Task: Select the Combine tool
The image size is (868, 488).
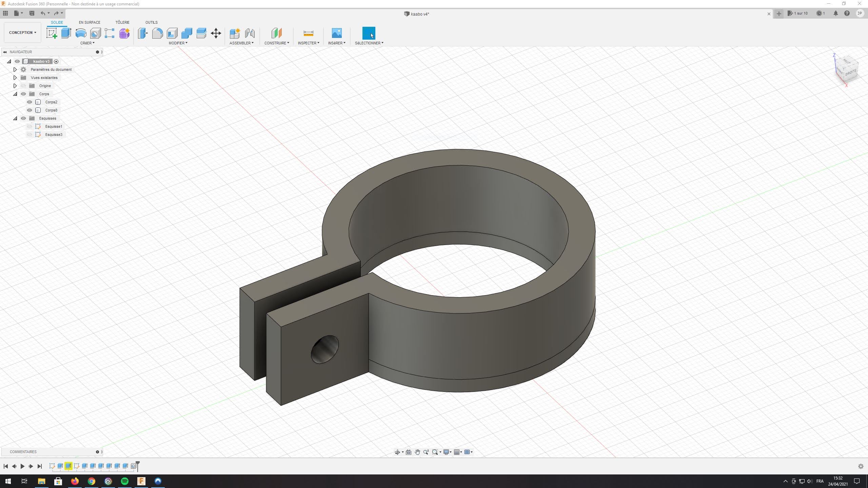Action: (x=186, y=33)
